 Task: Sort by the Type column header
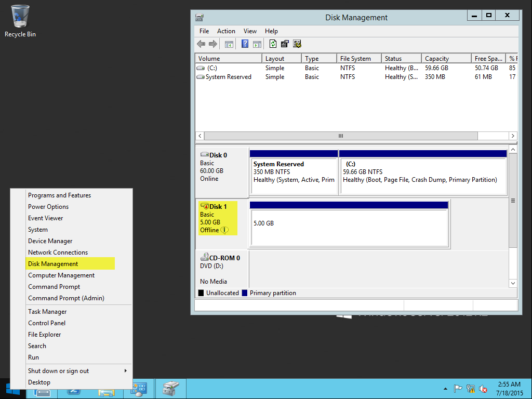click(319, 59)
